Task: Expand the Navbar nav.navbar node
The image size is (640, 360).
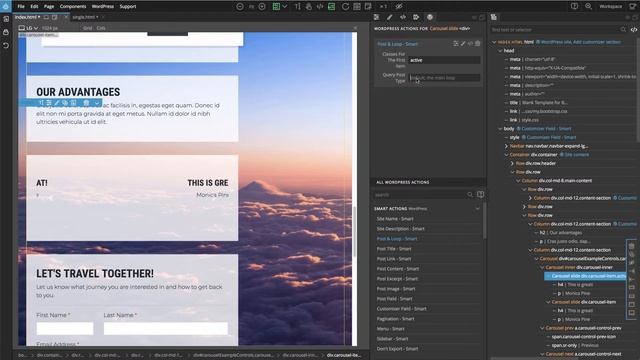Action: (x=507, y=146)
